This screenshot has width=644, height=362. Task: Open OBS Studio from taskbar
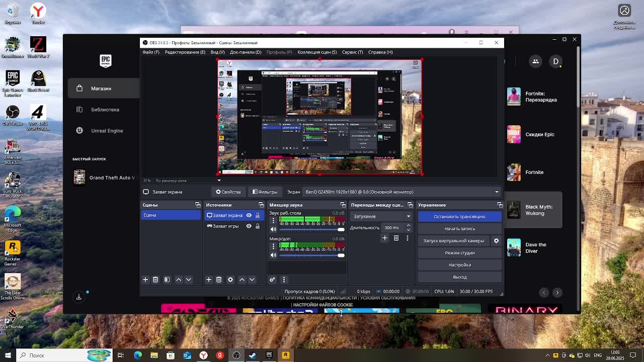[x=236, y=355]
